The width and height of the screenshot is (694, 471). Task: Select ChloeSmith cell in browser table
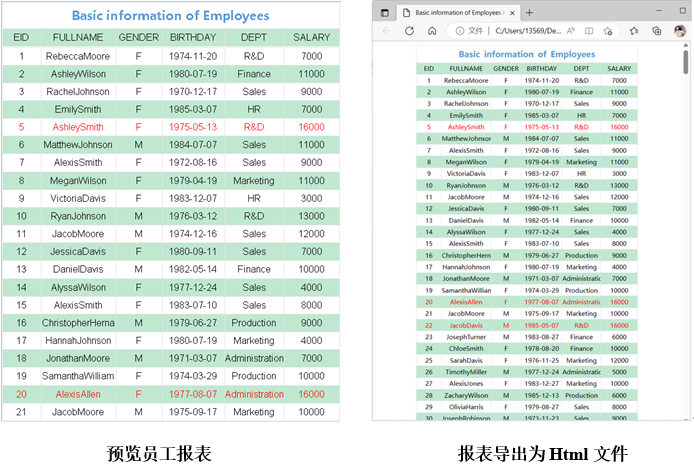click(x=466, y=348)
